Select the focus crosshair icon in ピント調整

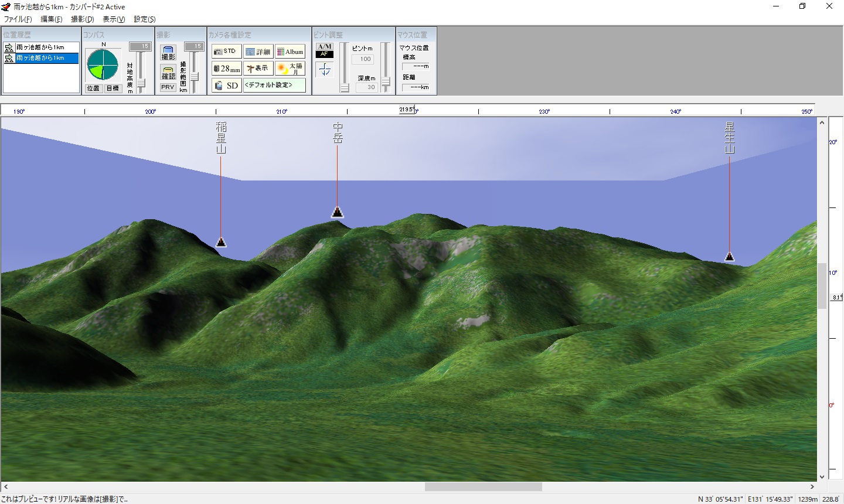tap(324, 69)
